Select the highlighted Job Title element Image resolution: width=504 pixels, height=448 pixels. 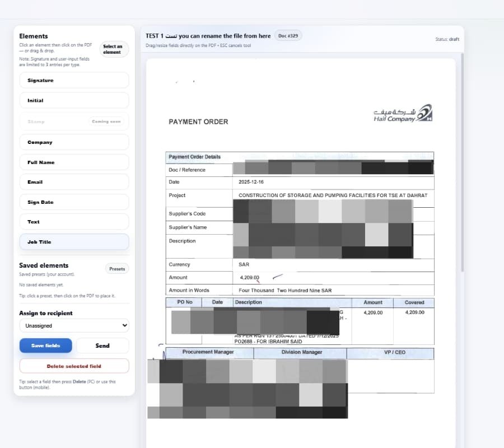tap(74, 242)
